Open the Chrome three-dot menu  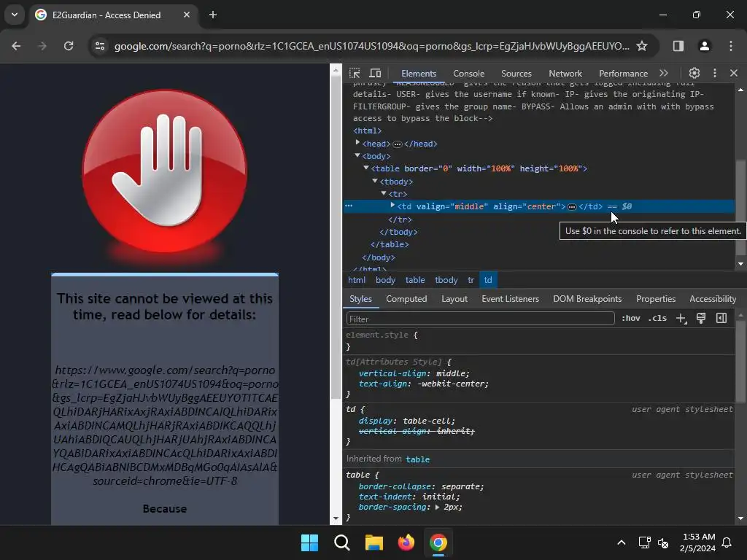pyautogui.click(x=731, y=46)
